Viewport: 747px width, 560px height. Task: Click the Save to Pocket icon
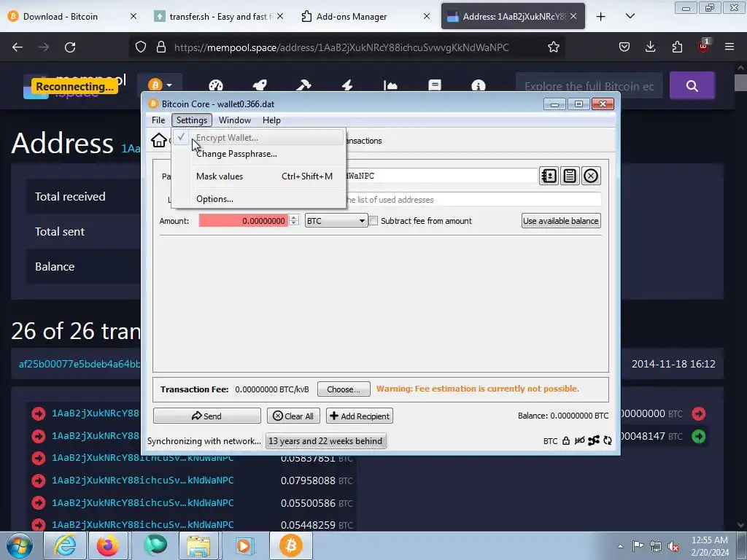point(624,47)
